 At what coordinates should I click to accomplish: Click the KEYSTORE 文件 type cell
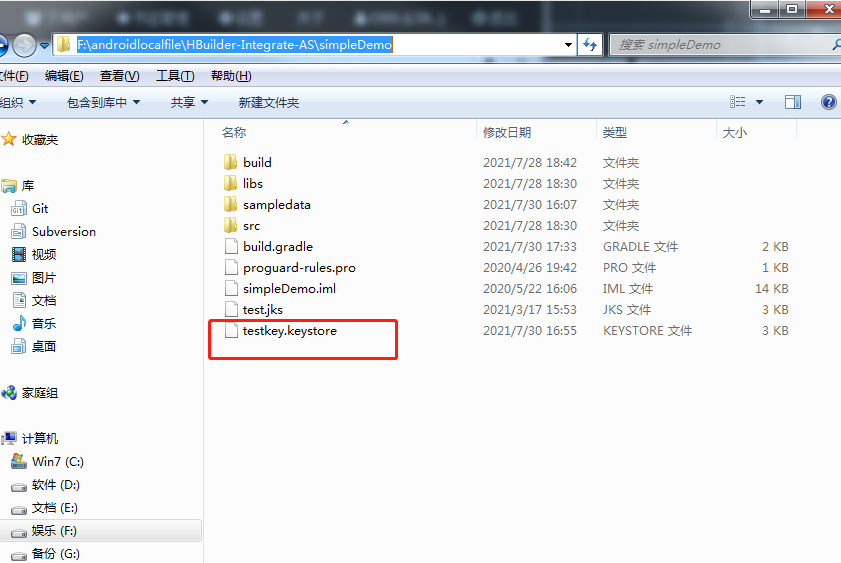(647, 331)
